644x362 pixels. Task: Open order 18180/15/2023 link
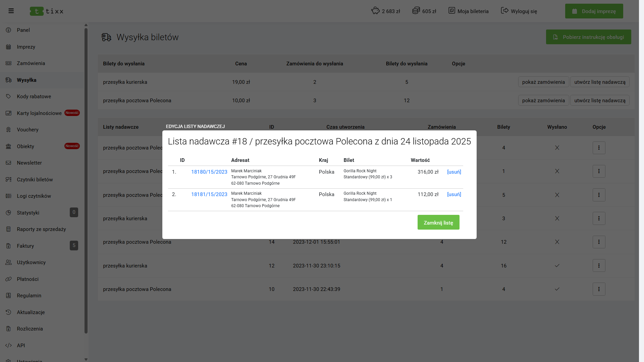pos(209,172)
